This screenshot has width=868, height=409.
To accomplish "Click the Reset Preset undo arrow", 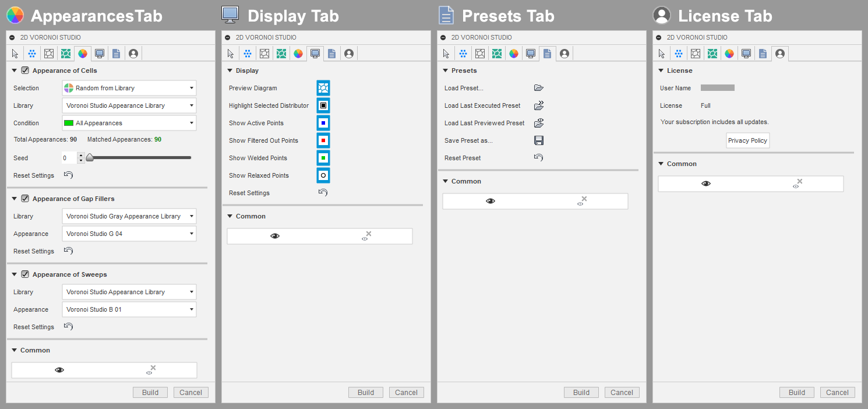I will coord(538,158).
